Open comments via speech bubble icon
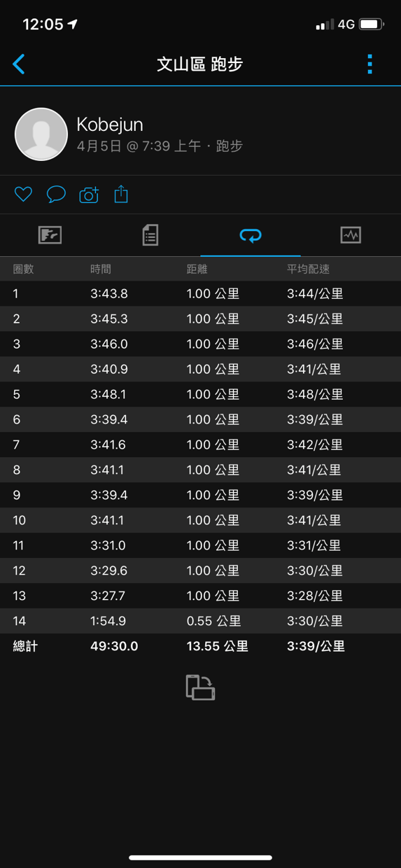 [x=56, y=194]
